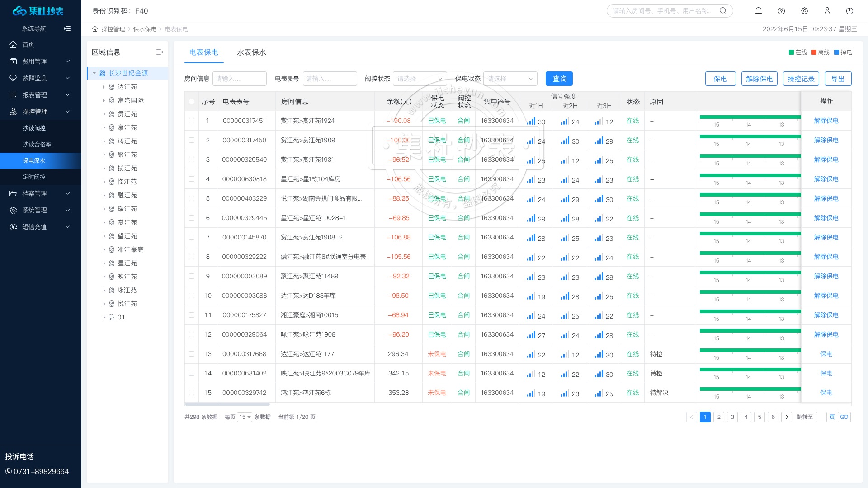This screenshot has width=868, height=488.
Task: Click the 房间信息 input field
Action: [x=239, y=79]
